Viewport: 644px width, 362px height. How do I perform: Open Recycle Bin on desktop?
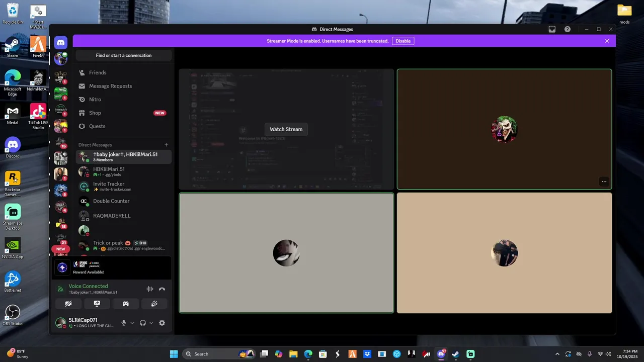13,14
